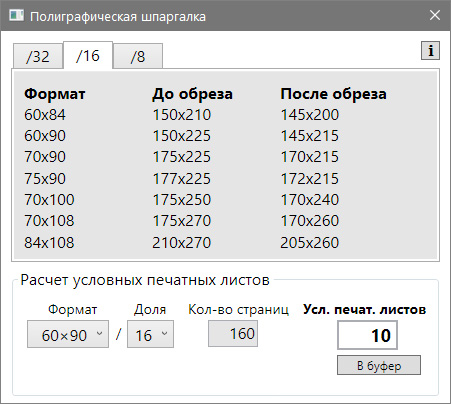Click the 175x250 before-trim value
Viewport: 451px width, 404px height.
pos(182,200)
